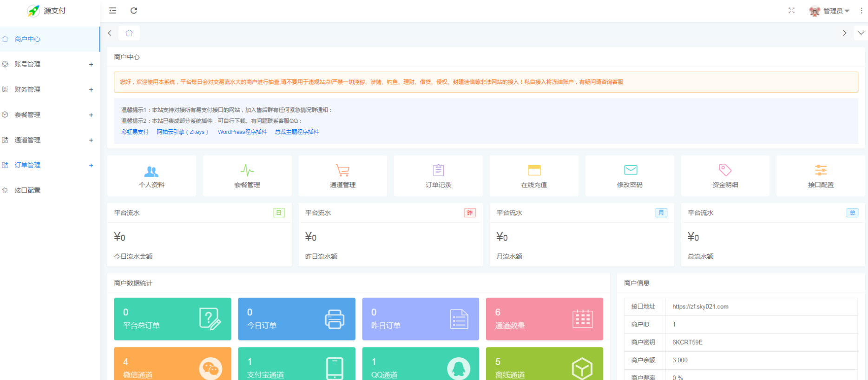Open 在线充值 shortcut with card icon
Screen dimensions: 868x380
(534, 176)
